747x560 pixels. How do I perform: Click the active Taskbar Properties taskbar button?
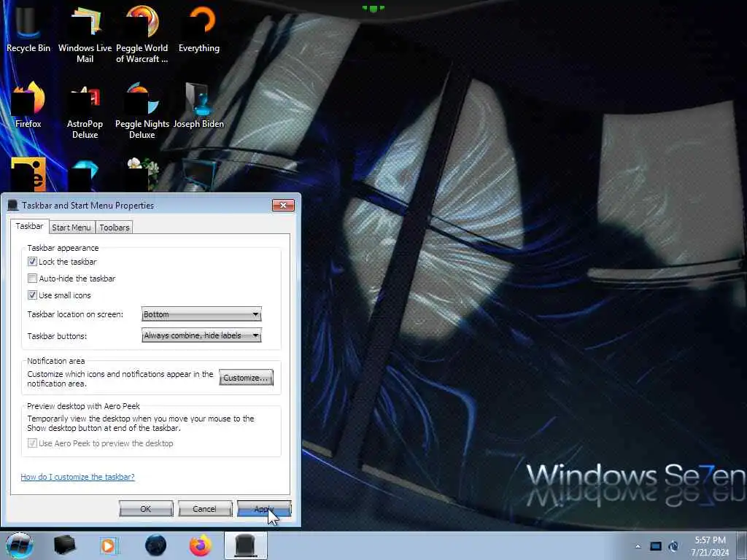[x=246, y=545]
